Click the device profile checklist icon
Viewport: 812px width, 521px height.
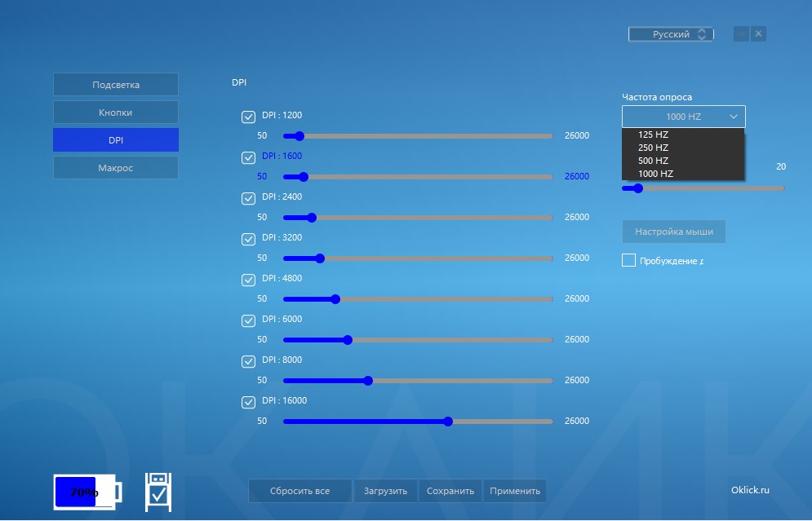click(158, 492)
